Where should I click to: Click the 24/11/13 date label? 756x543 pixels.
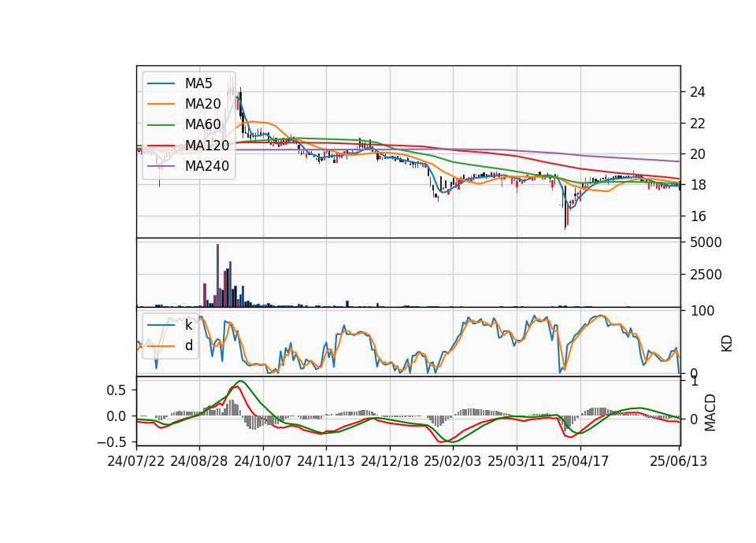point(326,461)
